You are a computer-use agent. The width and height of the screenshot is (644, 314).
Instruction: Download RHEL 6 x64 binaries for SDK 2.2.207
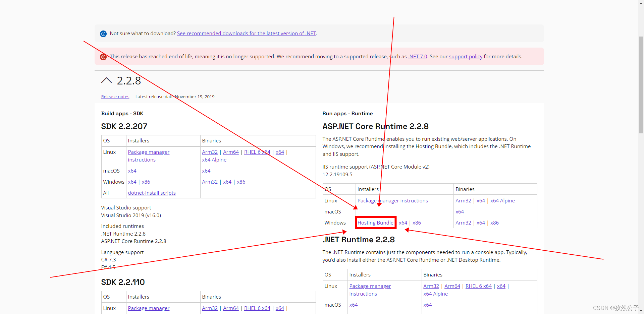(x=257, y=152)
